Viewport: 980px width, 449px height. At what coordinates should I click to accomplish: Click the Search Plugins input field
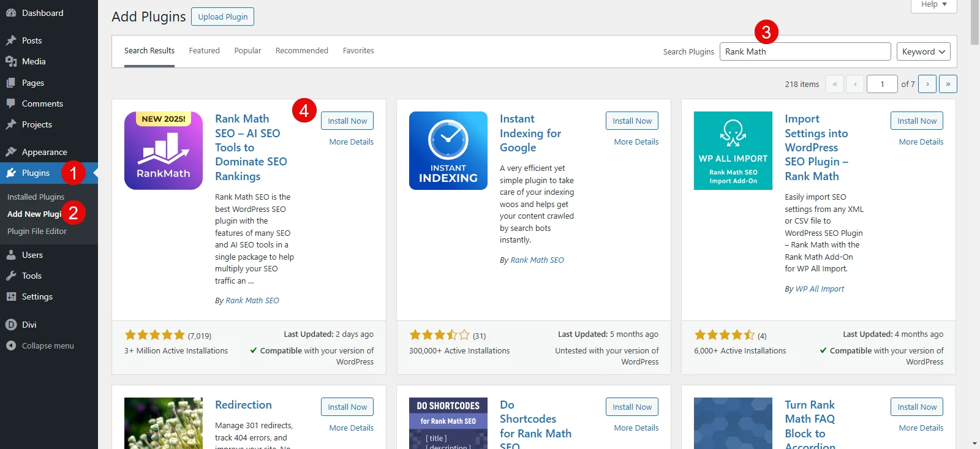(805, 51)
